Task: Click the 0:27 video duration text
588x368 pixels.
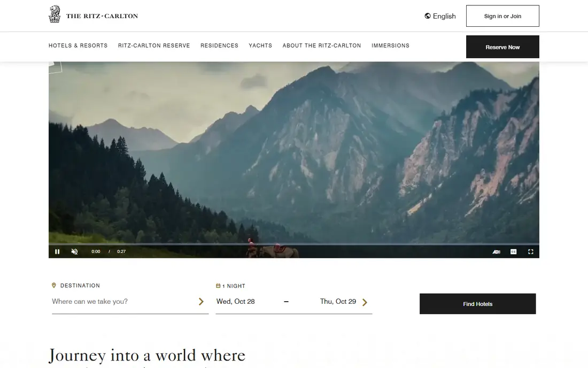Action: [121, 252]
